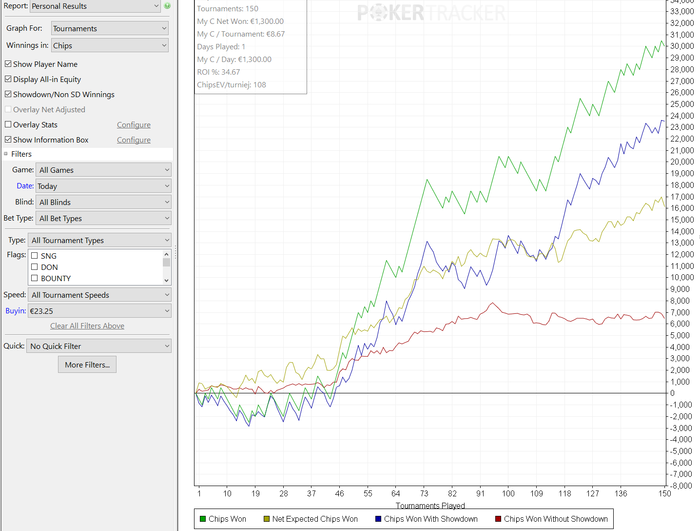Open the Speed All Tournament Speeds dropdown
This screenshot has width=700, height=531.
(100, 295)
